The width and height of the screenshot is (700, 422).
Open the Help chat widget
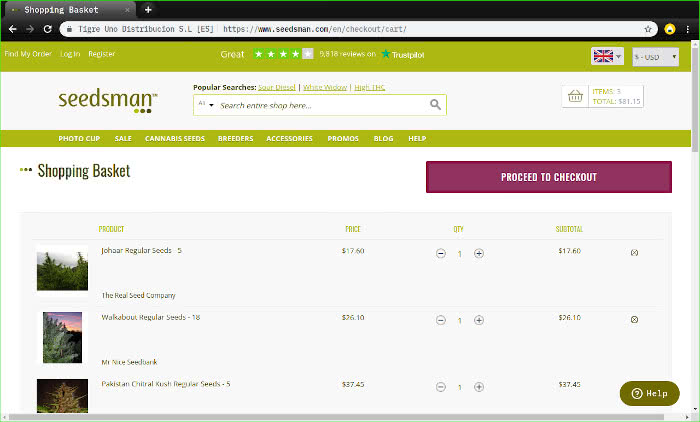pyautogui.click(x=650, y=393)
